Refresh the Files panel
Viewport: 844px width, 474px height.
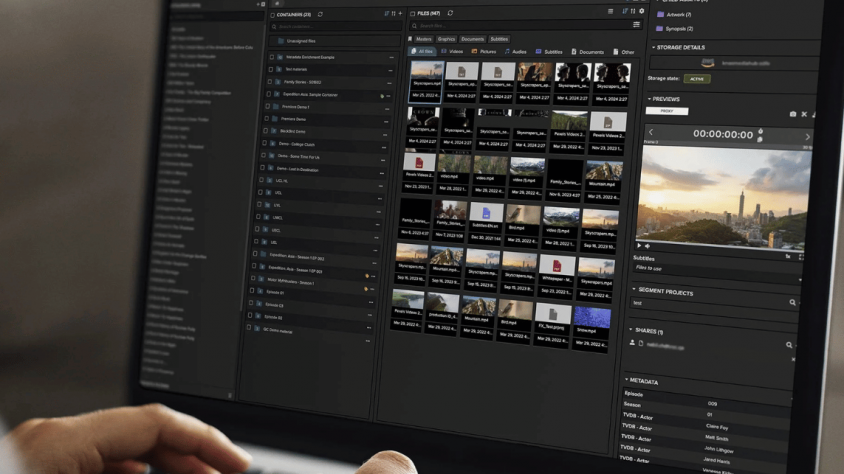pyautogui.click(x=450, y=13)
